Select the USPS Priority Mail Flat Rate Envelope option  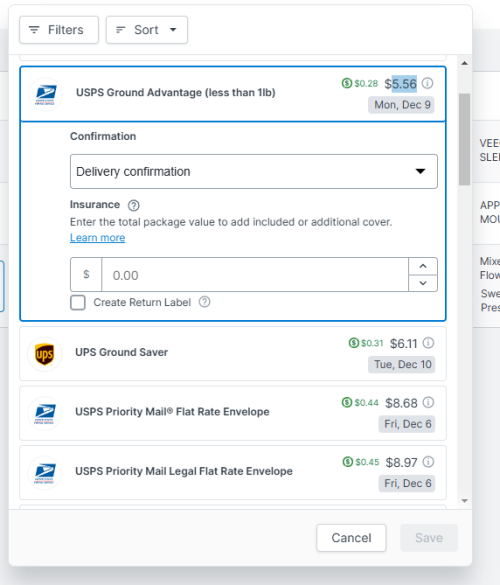(233, 413)
